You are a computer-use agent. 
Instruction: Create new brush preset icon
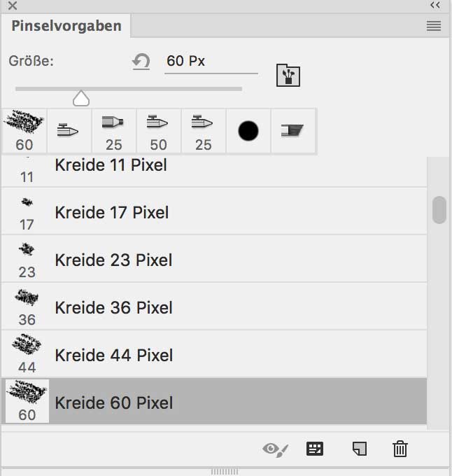[x=360, y=449]
